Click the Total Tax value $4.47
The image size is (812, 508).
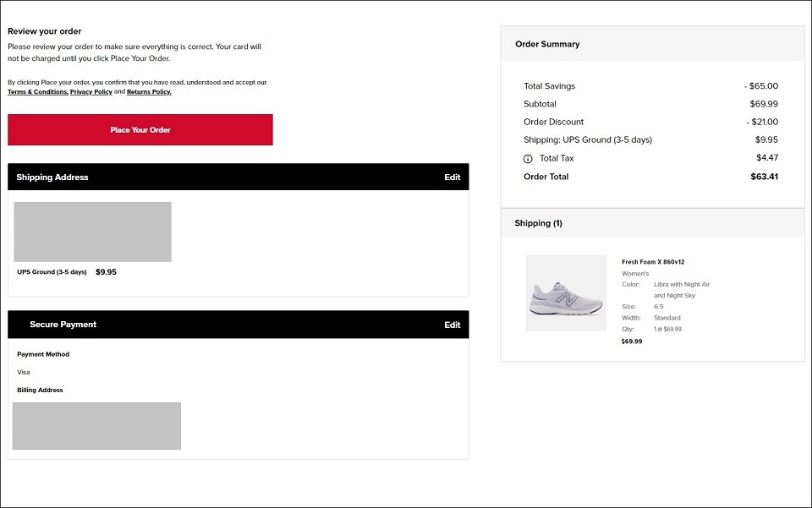767,158
